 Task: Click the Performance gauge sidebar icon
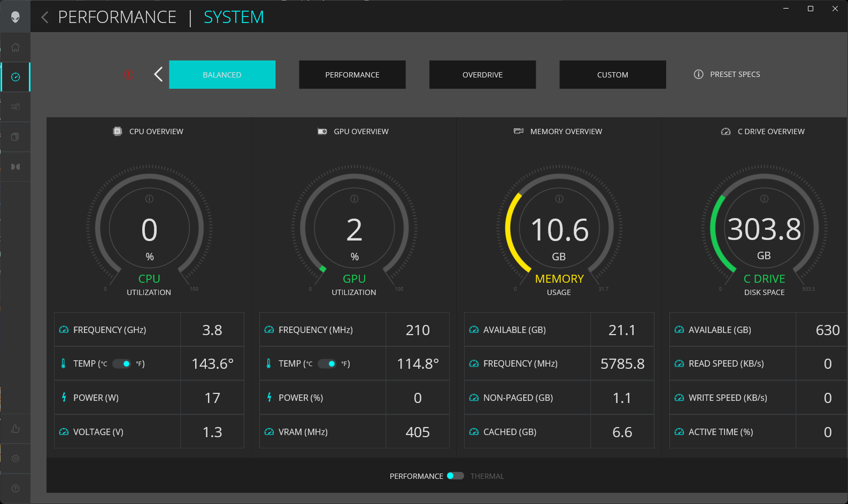(16, 77)
